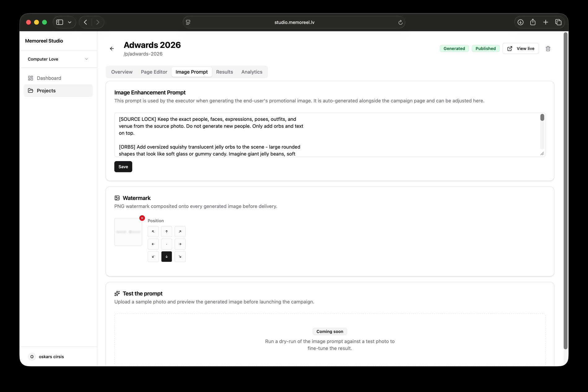Show Safari tab overview
588x392 pixels.
coord(558,22)
